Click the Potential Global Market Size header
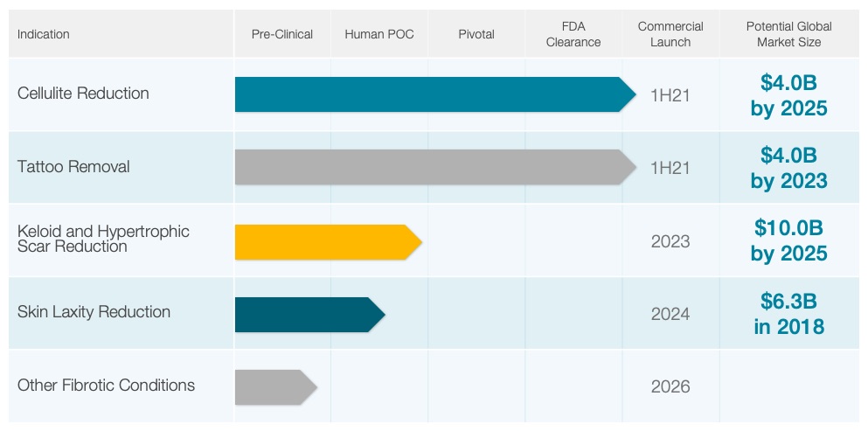868x431 pixels. (x=789, y=34)
